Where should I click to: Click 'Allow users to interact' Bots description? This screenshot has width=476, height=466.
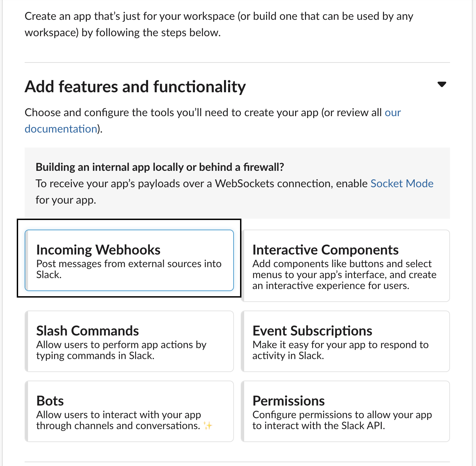[x=119, y=420]
